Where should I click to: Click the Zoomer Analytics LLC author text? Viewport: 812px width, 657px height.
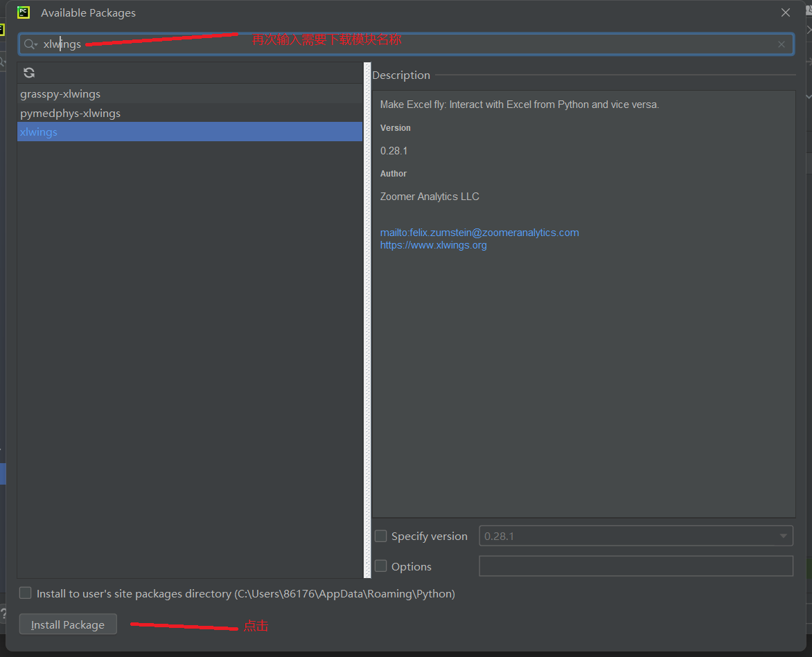tap(430, 197)
